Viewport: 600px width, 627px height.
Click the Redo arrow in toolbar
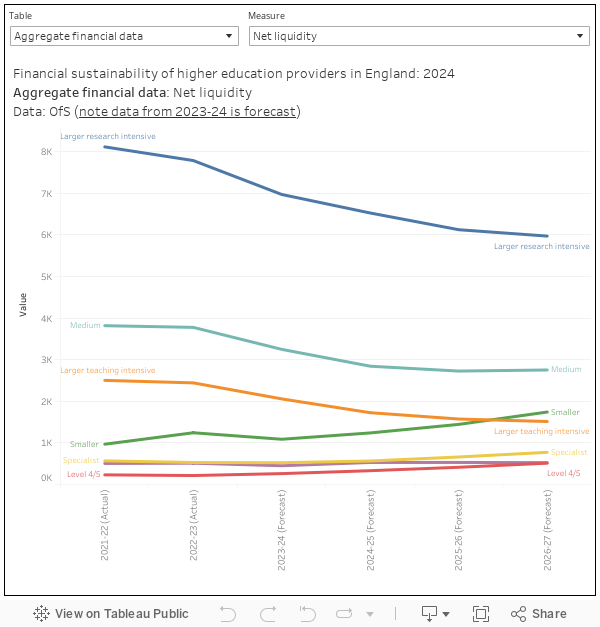coord(267,614)
